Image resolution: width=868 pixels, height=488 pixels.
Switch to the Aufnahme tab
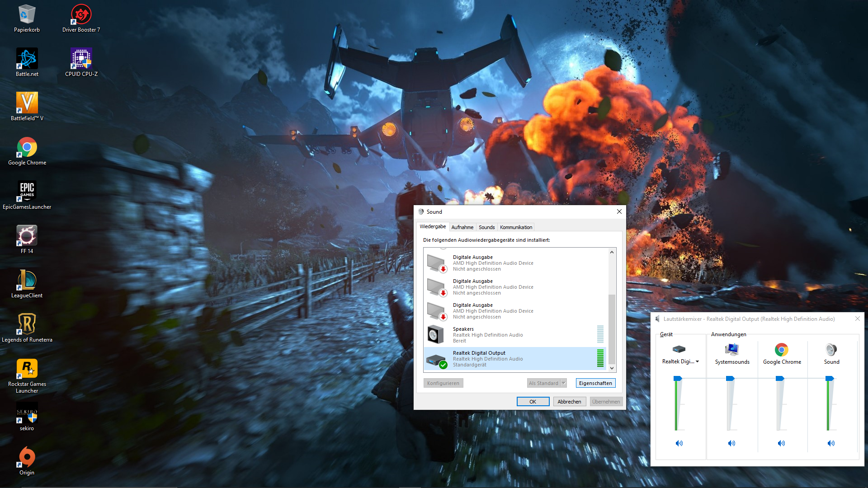click(462, 227)
